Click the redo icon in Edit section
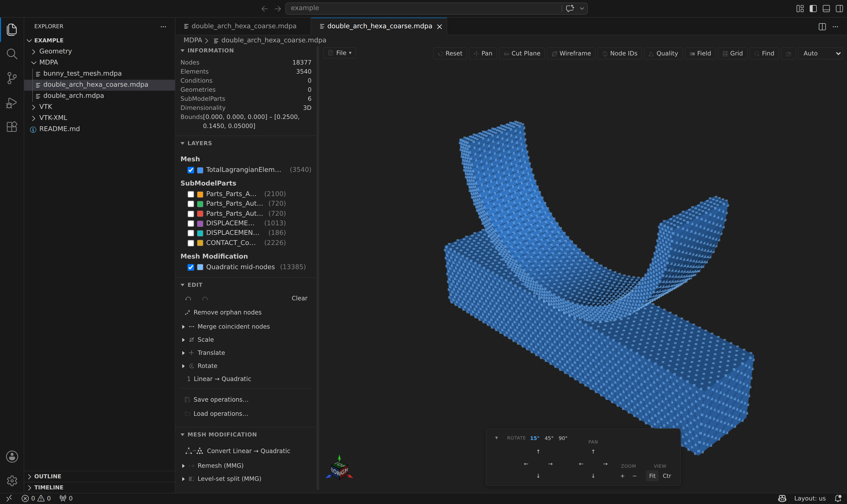 (205, 299)
